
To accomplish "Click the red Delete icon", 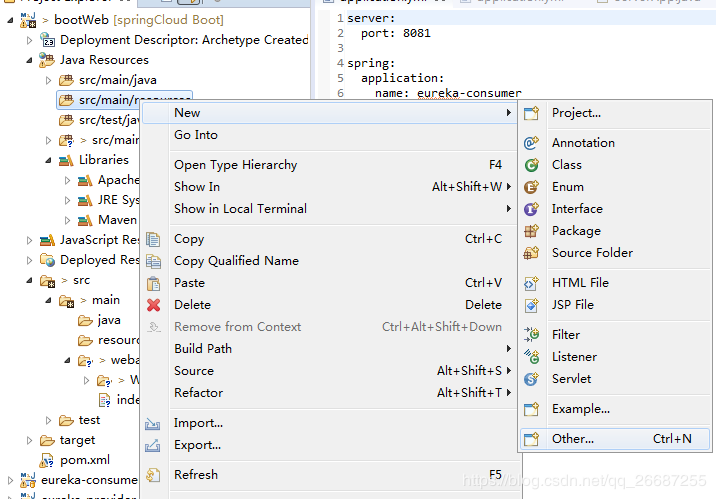I will (154, 305).
